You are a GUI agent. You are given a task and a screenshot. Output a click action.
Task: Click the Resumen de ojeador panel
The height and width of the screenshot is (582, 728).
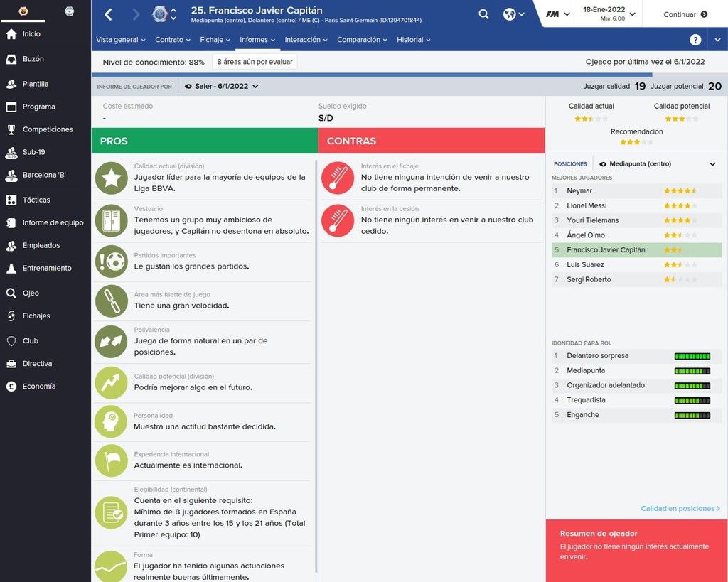click(x=636, y=551)
